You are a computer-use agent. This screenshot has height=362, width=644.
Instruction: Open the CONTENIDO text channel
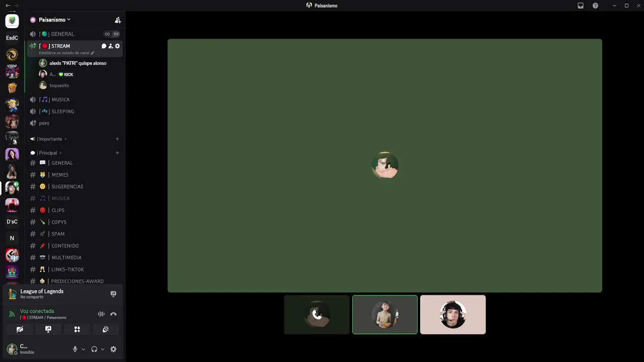(74, 246)
